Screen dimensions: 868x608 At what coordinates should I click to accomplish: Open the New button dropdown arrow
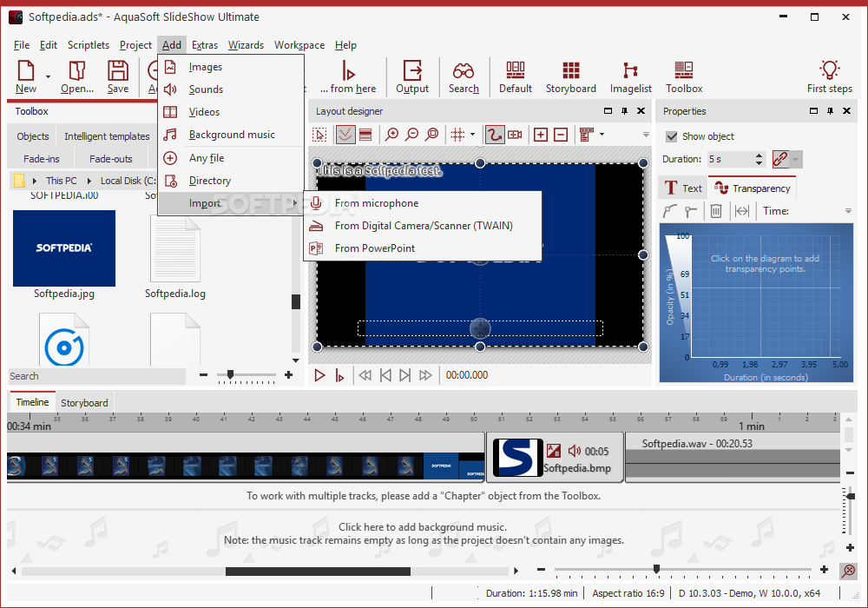[48, 76]
